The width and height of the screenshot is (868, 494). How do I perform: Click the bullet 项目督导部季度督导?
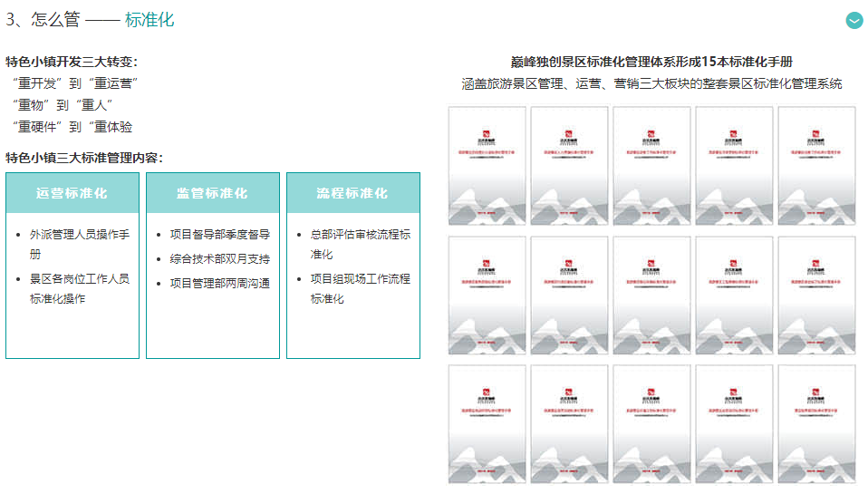[220, 234]
